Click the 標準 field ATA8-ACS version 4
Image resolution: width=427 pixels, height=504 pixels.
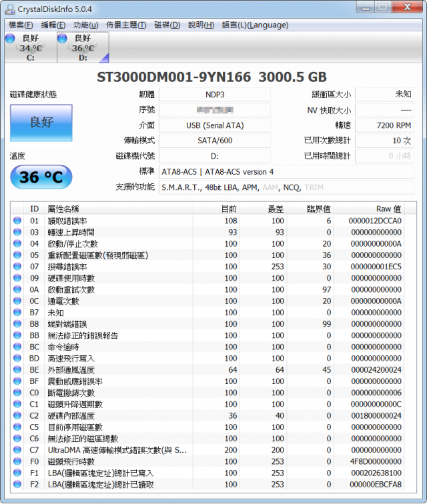point(286,171)
